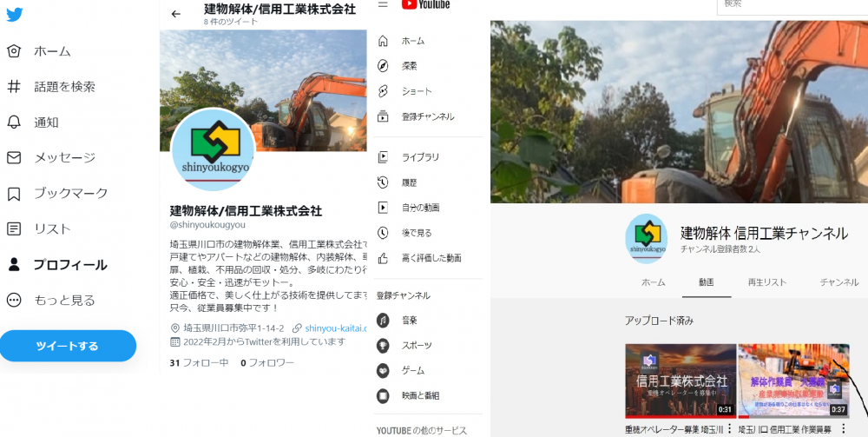Open Messages envelope icon (メッセージ)
This screenshot has height=437, width=868.
14,158
